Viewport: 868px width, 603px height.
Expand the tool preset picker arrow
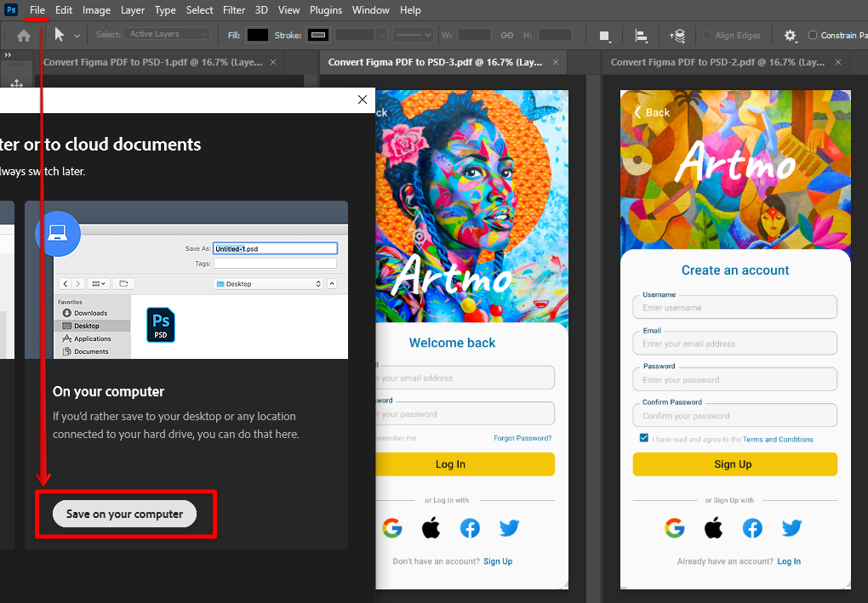click(x=77, y=36)
